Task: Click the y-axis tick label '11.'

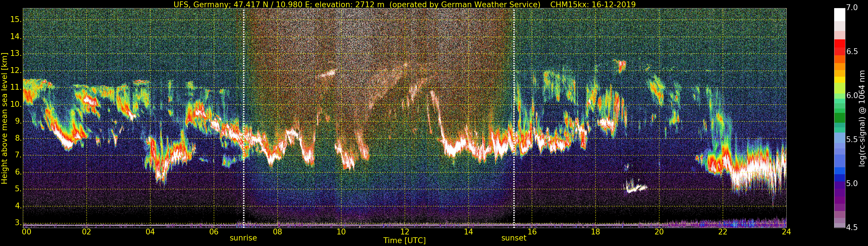Action: tap(16, 87)
